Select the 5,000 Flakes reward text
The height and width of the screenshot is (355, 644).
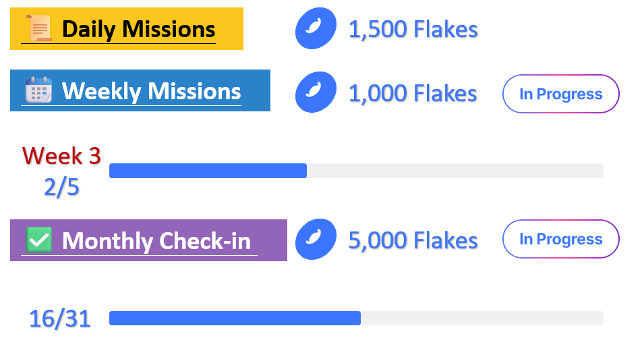point(413,240)
